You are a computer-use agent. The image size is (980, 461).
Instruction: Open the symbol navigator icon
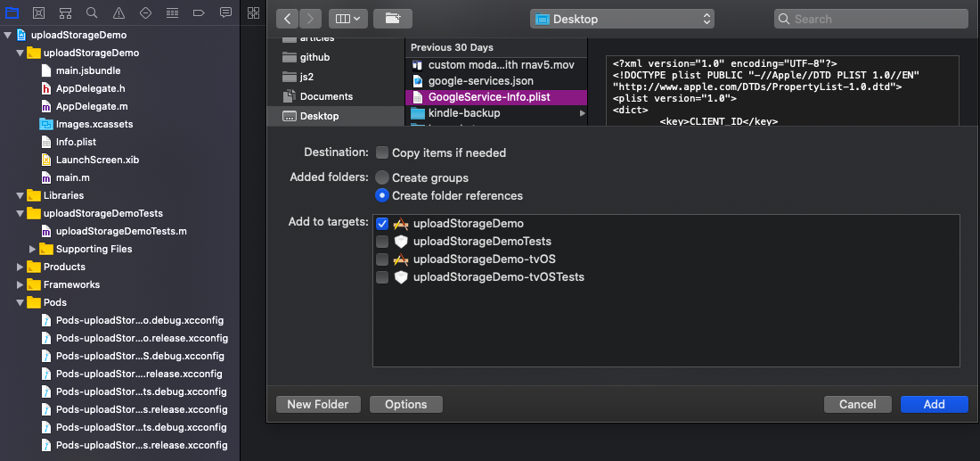[x=65, y=13]
